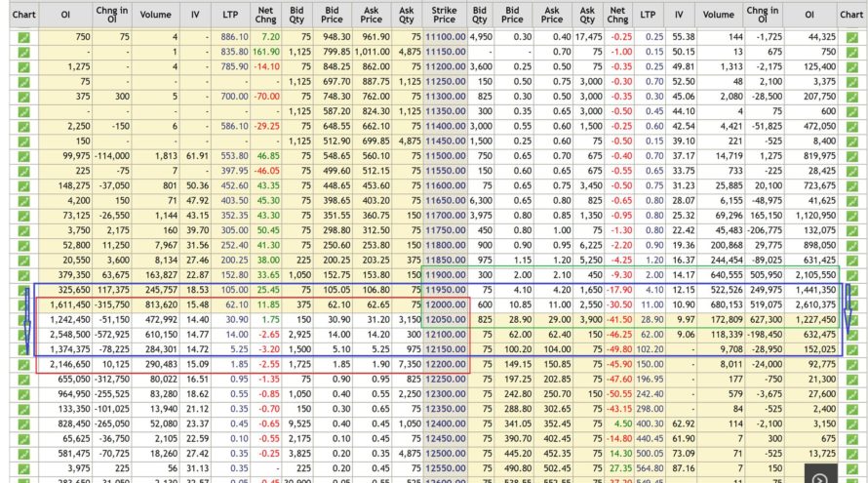Select put OI value 2,610,375

pos(813,304)
